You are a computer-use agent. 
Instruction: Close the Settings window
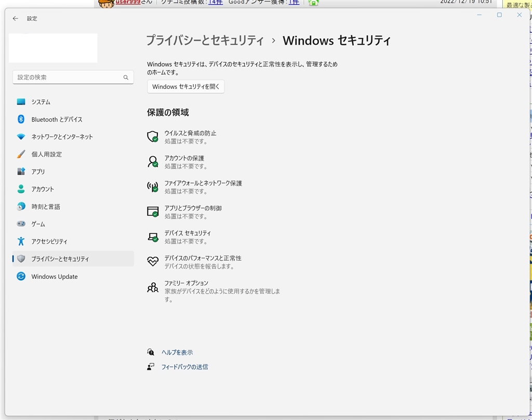519,15
